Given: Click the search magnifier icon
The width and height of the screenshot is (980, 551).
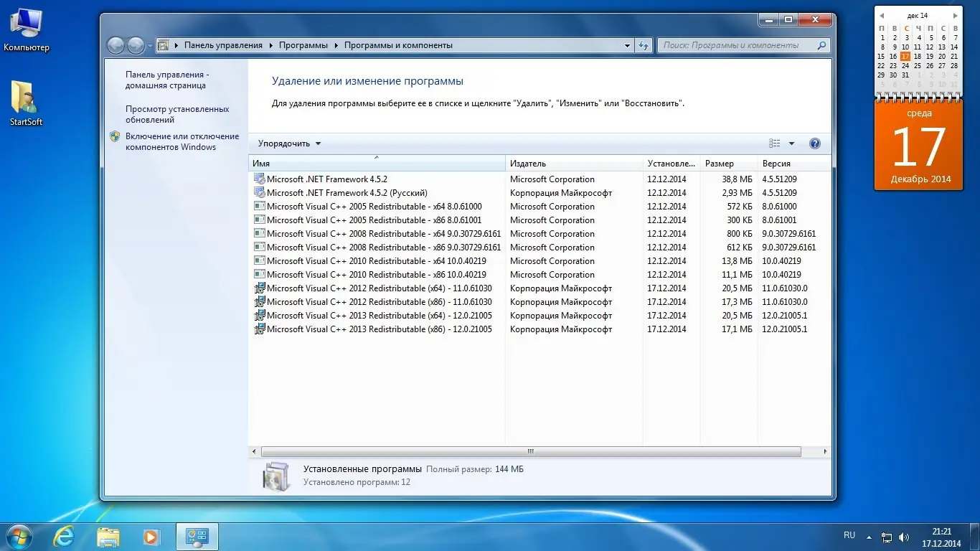Looking at the screenshot, I should tap(822, 45).
